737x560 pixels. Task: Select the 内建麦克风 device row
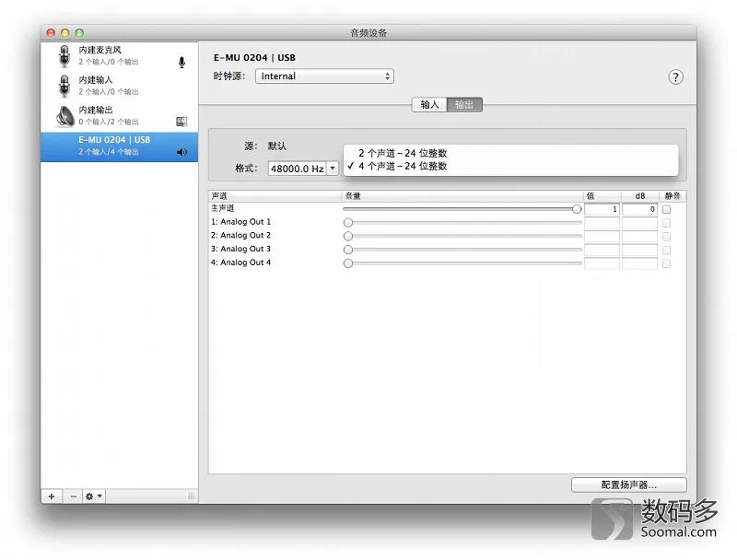pyautogui.click(x=120, y=56)
